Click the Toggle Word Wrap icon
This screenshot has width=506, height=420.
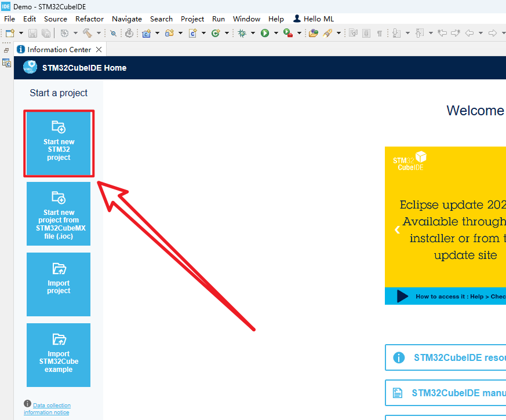354,33
